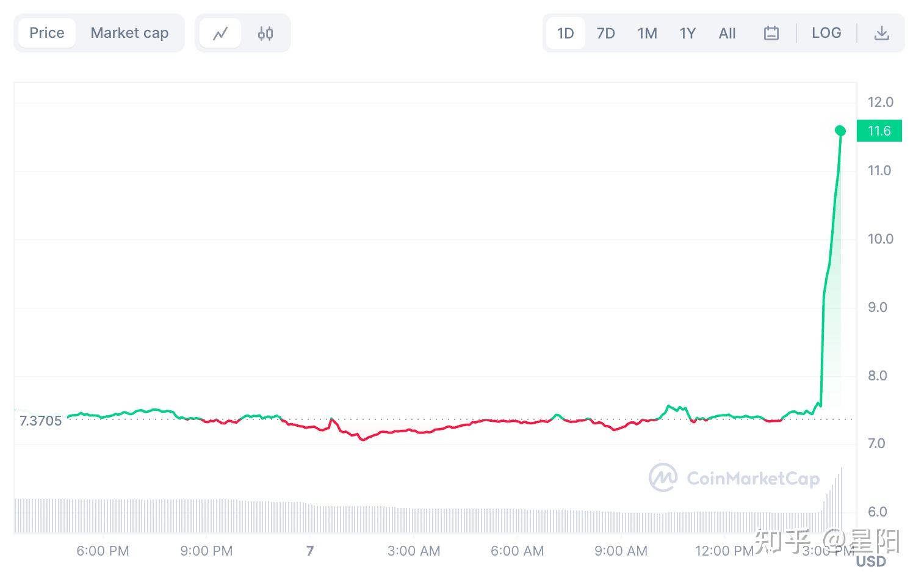Click the CoinMarketCap watermark logo

pyautogui.click(x=663, y=477)
